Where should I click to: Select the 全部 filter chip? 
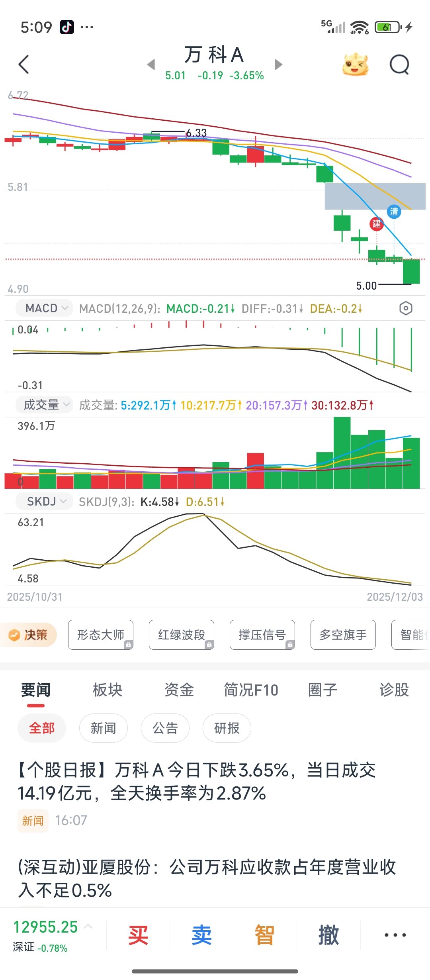click(x=42, y=728)
